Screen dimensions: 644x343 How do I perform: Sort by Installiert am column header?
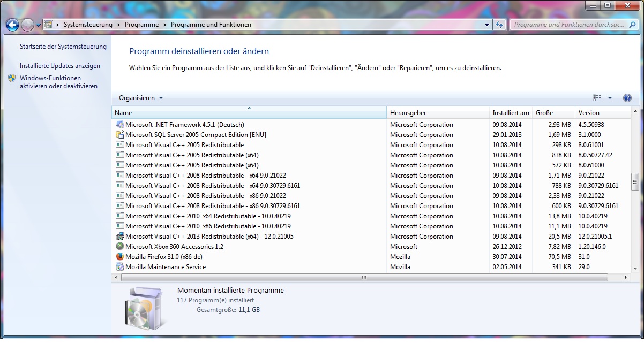tap(511, 113)
